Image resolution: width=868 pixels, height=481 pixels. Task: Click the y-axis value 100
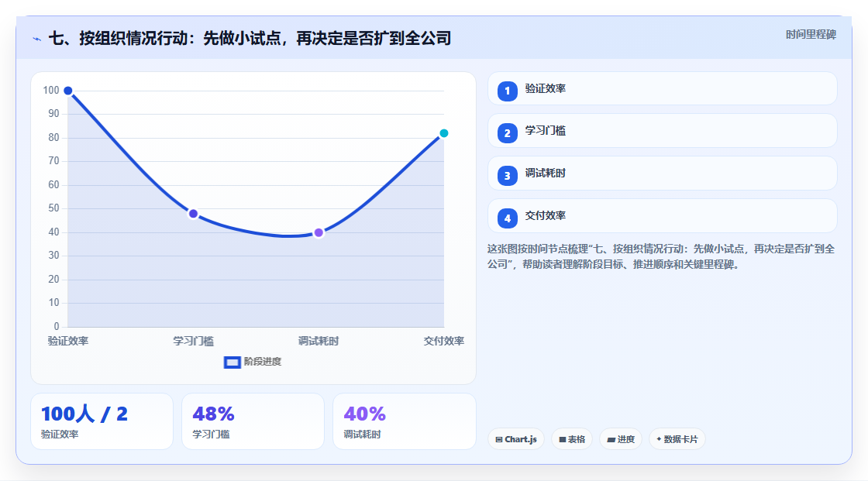pos(51,90)
